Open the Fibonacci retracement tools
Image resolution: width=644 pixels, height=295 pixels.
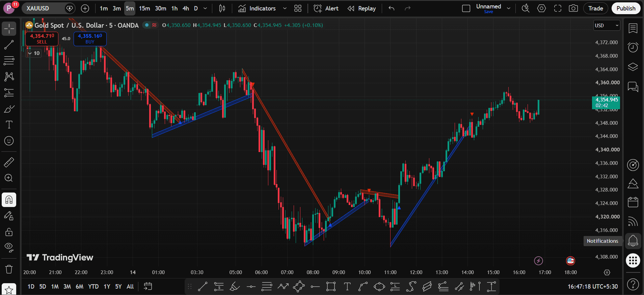point(9,61)
